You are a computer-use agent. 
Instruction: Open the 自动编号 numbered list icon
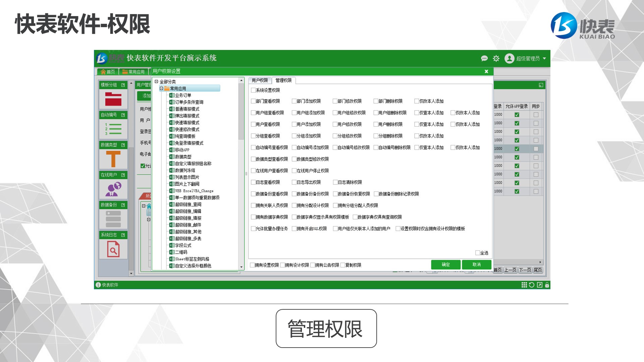(x=113, y=129)
